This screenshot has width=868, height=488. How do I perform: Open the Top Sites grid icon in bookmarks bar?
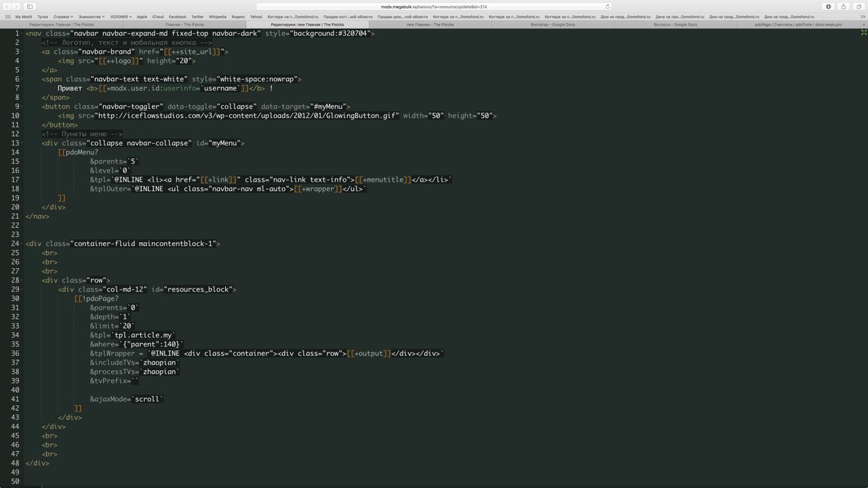coord(9,16)
